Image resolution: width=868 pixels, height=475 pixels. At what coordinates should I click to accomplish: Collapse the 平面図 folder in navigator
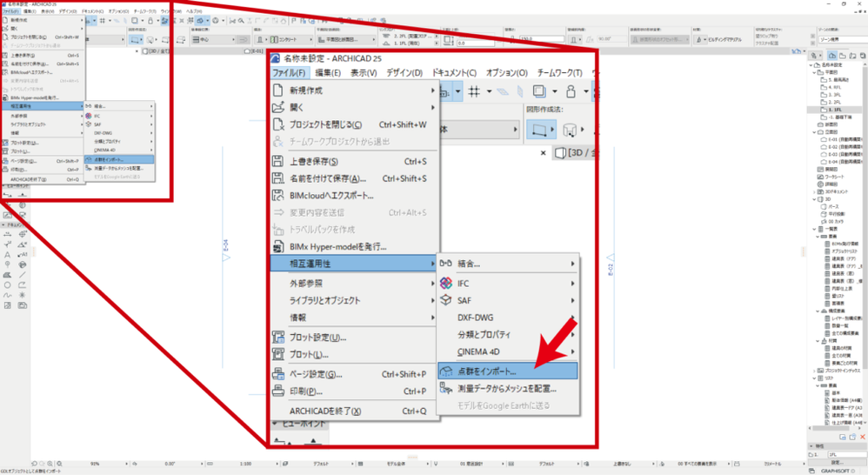click(x=814, y=72)
